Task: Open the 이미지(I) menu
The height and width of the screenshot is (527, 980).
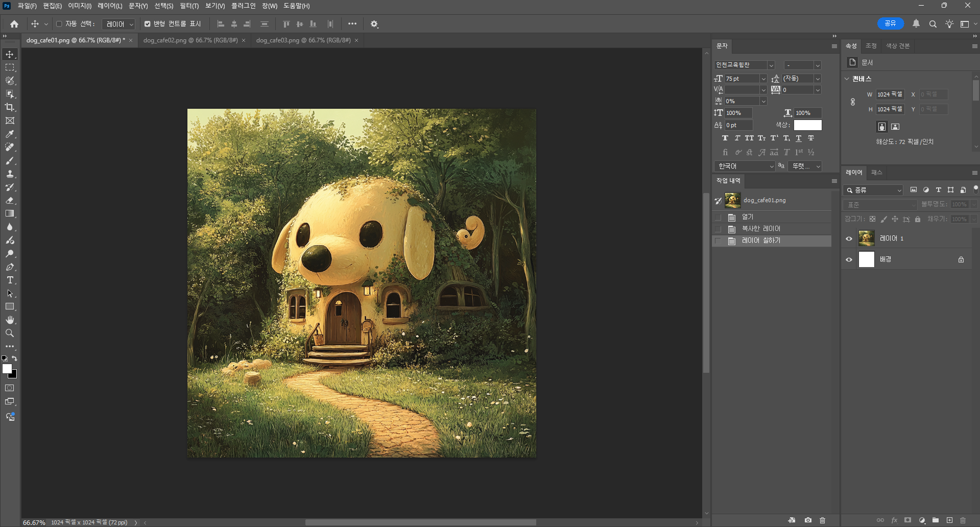Action: pos(80,6)
